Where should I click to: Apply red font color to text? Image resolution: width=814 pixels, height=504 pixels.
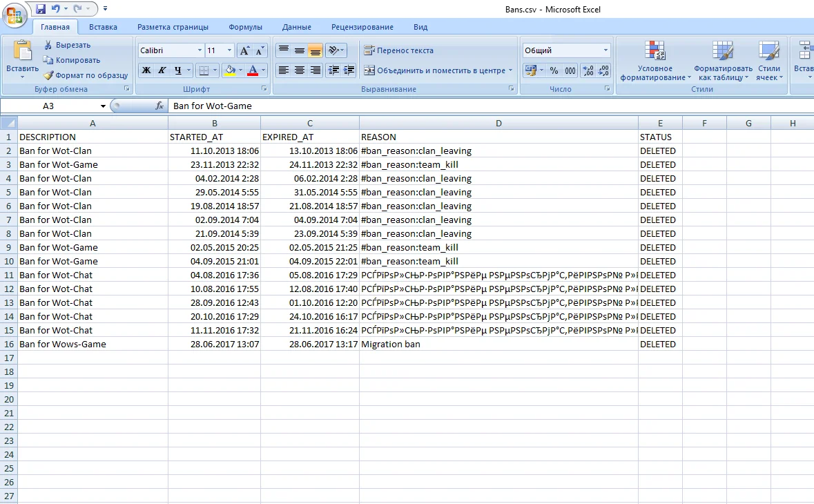pyautogui.click(x=253, y=70)
